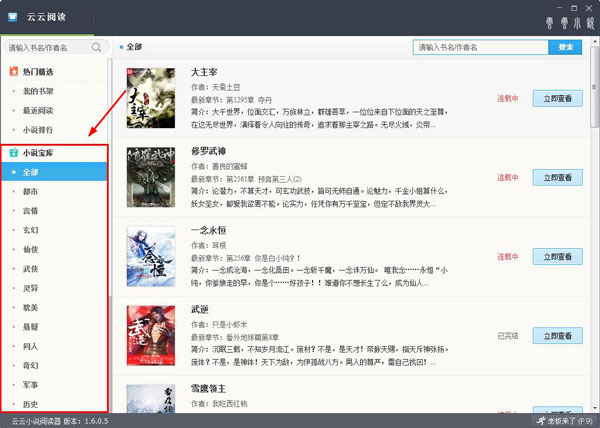Image resolution: width=600 pixels, height=428 pixels.
Task: Select the 仙侠 category
Action: coord(31,249)
